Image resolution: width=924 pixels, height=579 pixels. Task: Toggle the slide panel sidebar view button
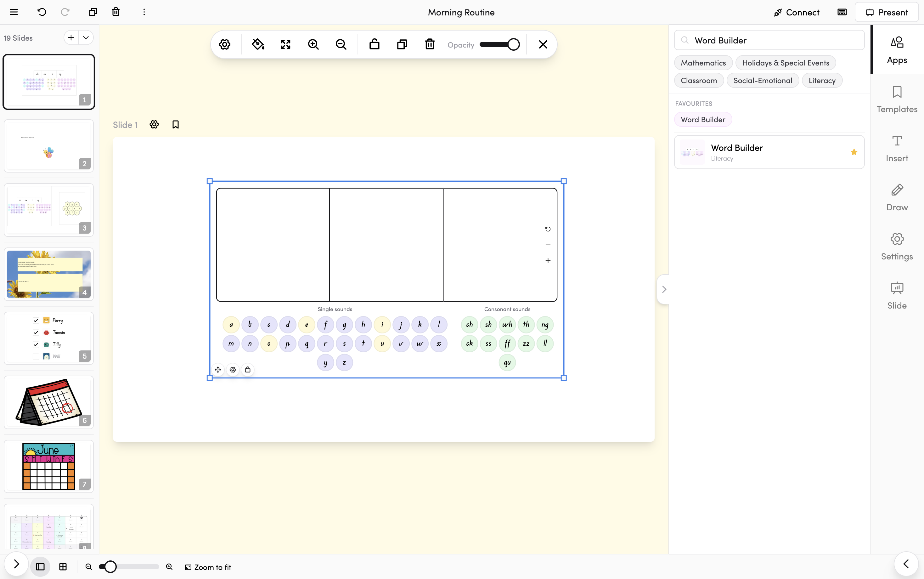click(40, 567)
